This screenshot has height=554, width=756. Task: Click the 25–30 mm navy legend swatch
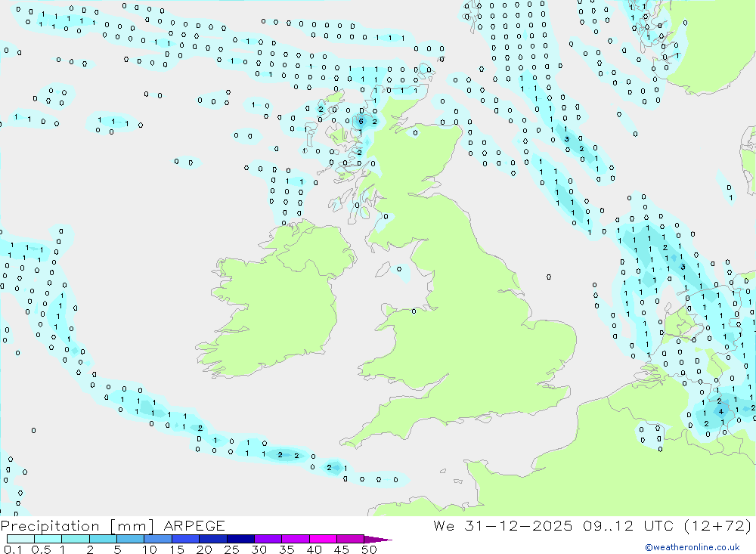(x=240, y=539)
